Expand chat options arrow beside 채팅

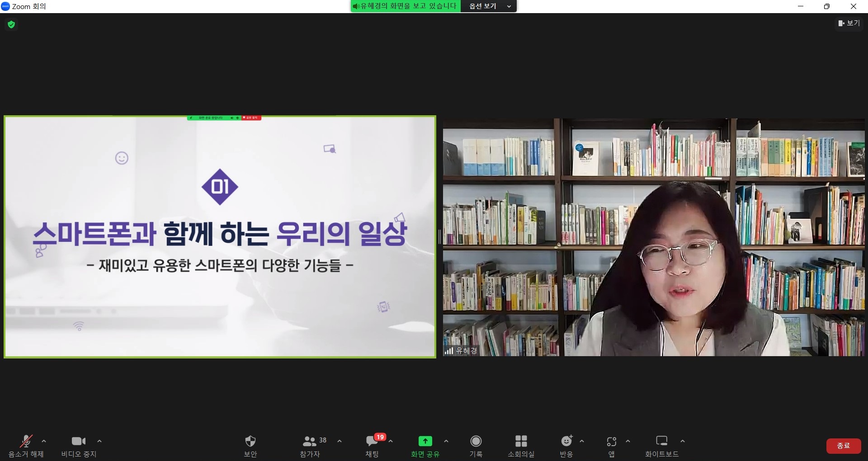391,441
